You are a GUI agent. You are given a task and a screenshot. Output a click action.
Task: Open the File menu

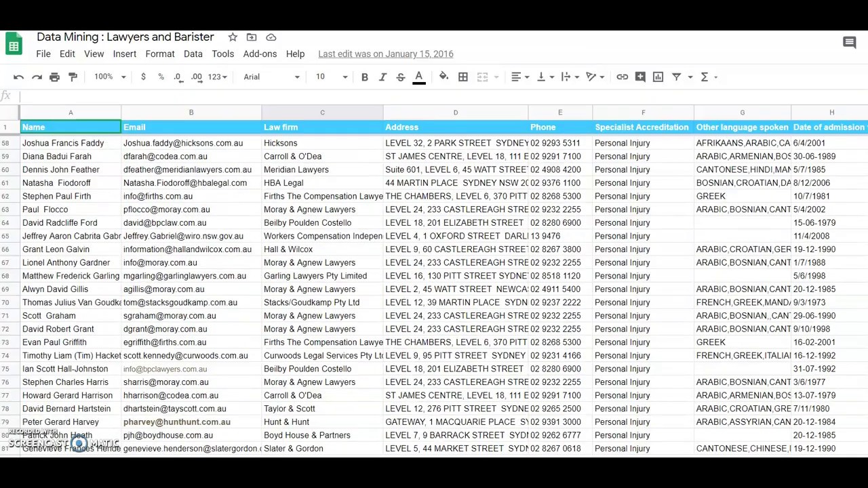click(43, 54)
